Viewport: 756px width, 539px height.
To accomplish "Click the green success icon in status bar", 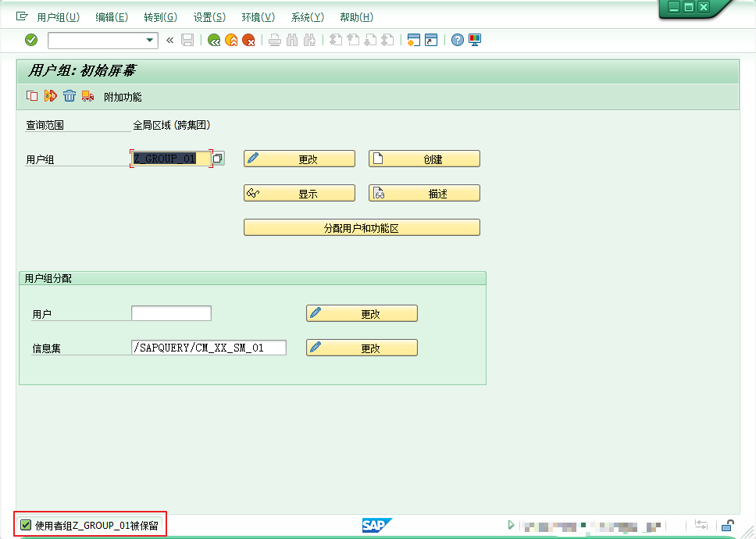I will [26, 525].
